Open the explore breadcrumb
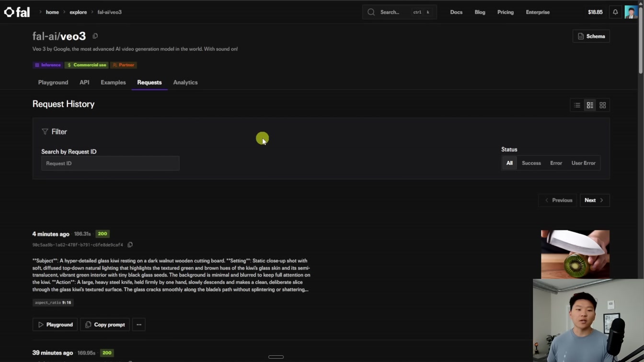Screen dimensions: 644x362 coord(78,12)
